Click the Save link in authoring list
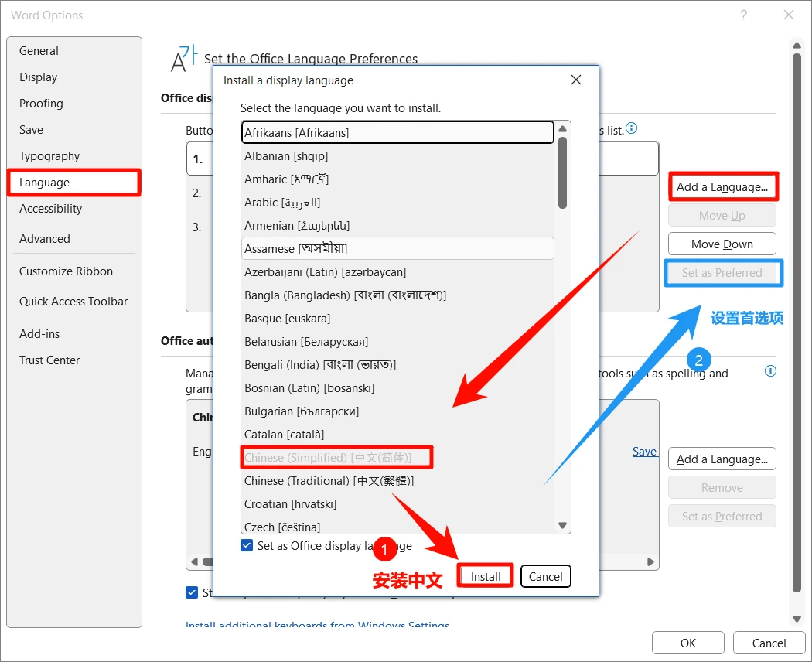The image size is (812, 662). click(x=644, y=452)
